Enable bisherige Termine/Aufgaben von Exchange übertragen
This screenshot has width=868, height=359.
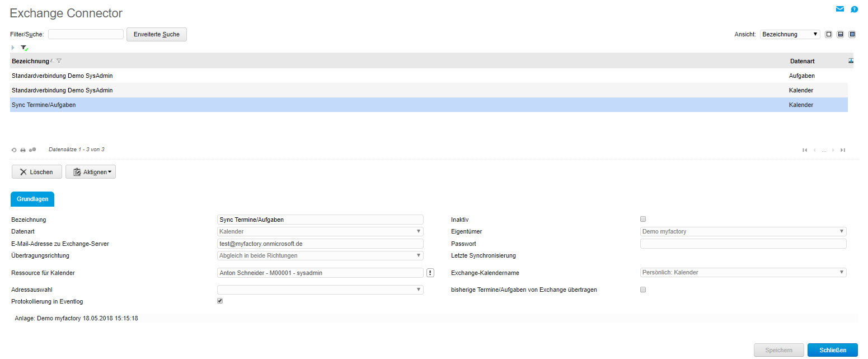point(643,290)
